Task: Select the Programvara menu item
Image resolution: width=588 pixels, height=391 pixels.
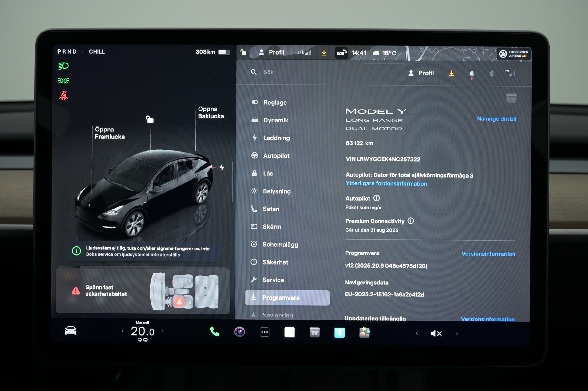Action: 287,298
